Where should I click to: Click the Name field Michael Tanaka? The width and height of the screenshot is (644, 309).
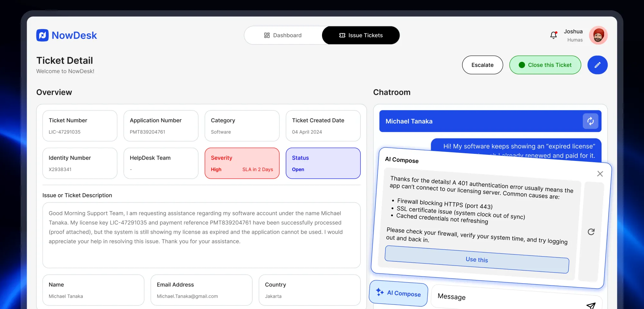coord(93,290)
